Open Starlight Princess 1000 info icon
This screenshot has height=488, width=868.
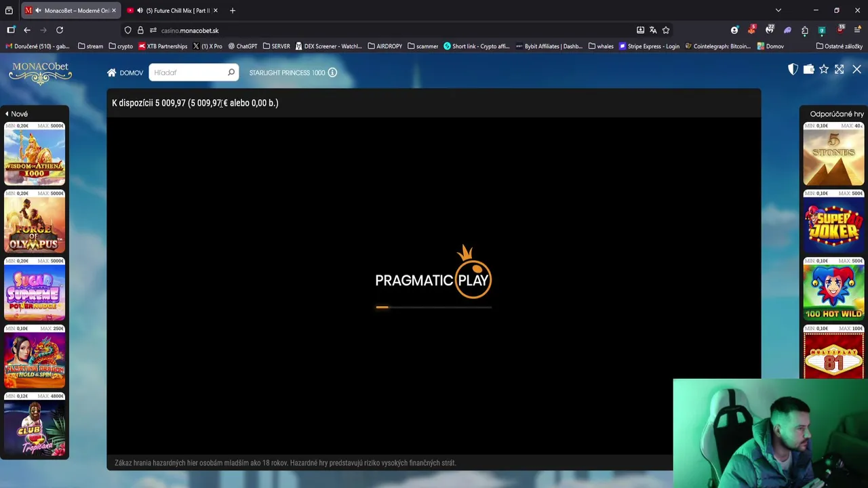[332, 73]
